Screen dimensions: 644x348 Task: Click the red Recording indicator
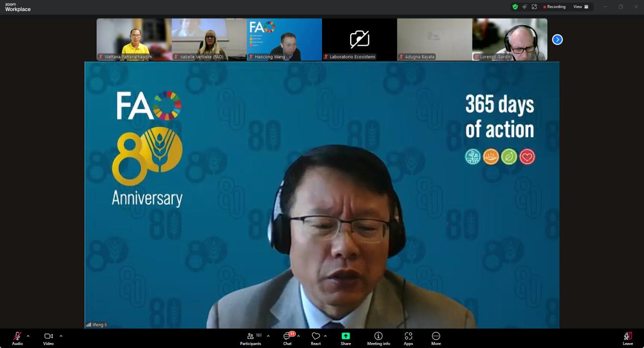[554, 7]
